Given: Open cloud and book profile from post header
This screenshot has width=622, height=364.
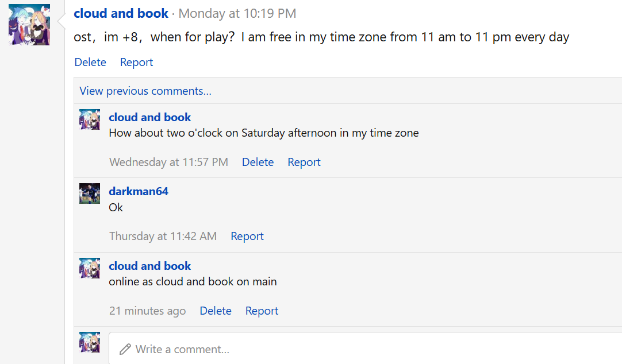Looking at the screenshot, I should point(121,13).
